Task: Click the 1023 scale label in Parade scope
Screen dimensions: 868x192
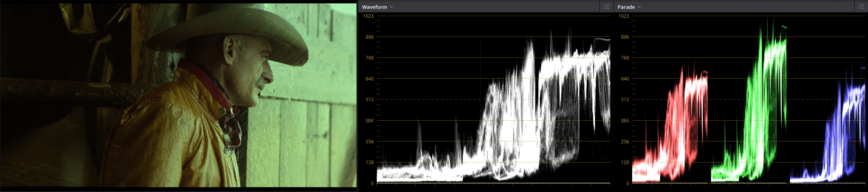Action: [624, 16]
